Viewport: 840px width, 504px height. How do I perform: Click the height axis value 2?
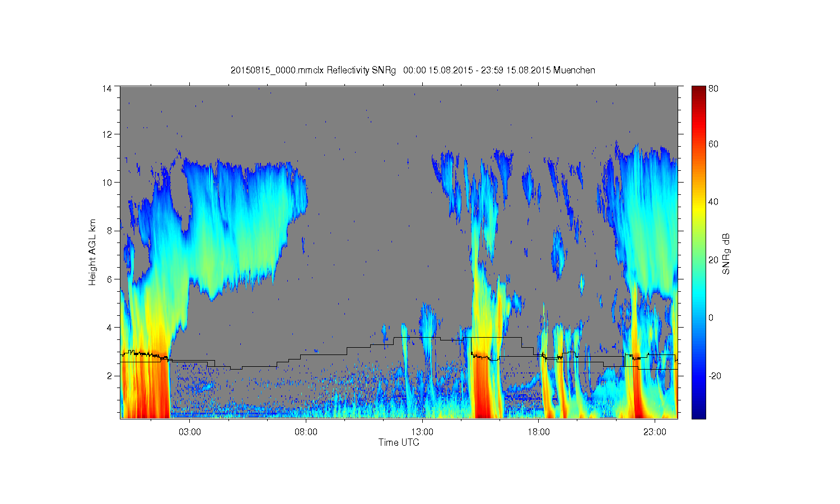tap(109, 376)
